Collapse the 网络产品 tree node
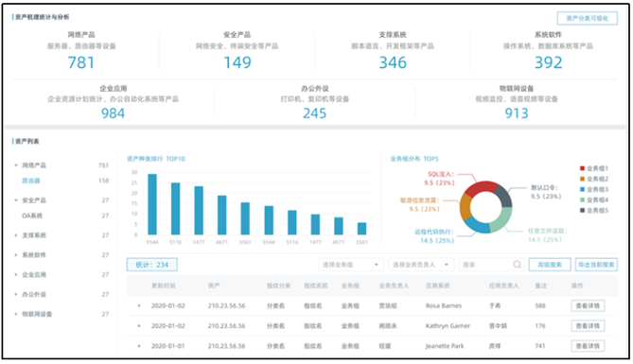 (16, 165)
